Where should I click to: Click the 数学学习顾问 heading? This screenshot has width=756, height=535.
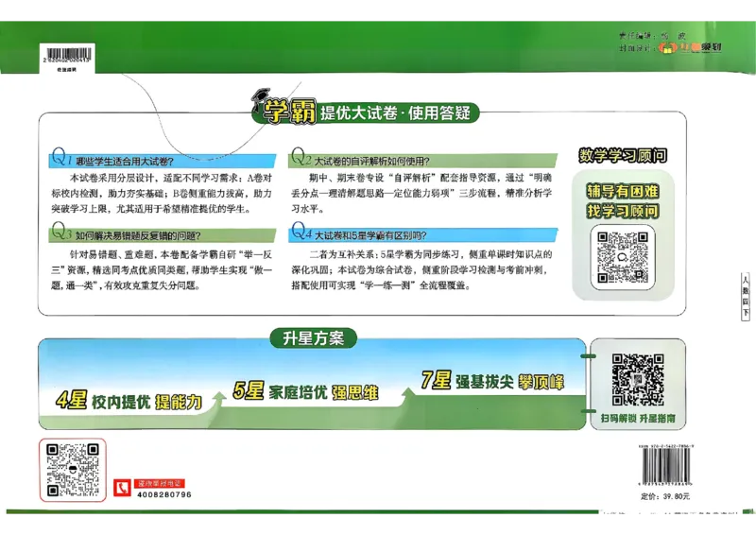623,155
